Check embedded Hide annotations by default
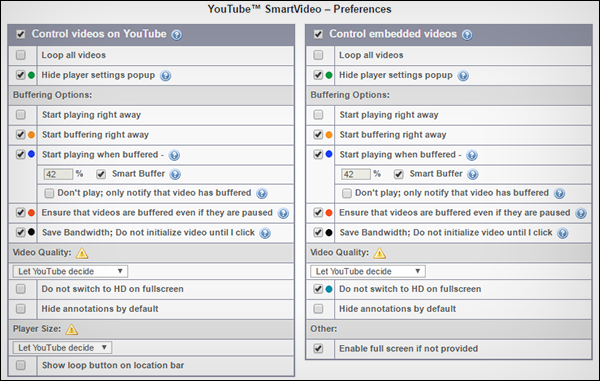Viewport: 600px width, 381px height. click(318, 309)
